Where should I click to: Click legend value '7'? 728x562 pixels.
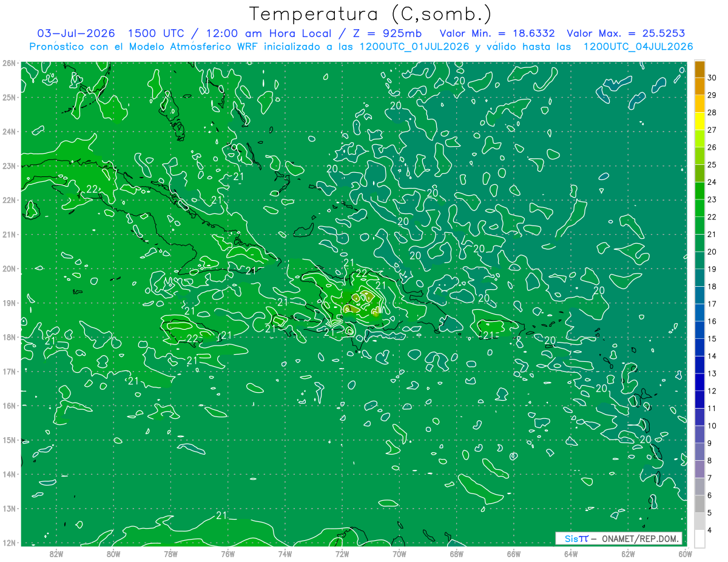pos(710,478)
